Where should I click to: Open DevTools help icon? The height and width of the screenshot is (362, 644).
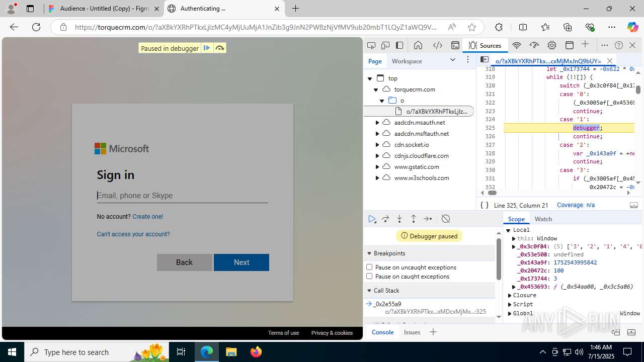(619, 45)
